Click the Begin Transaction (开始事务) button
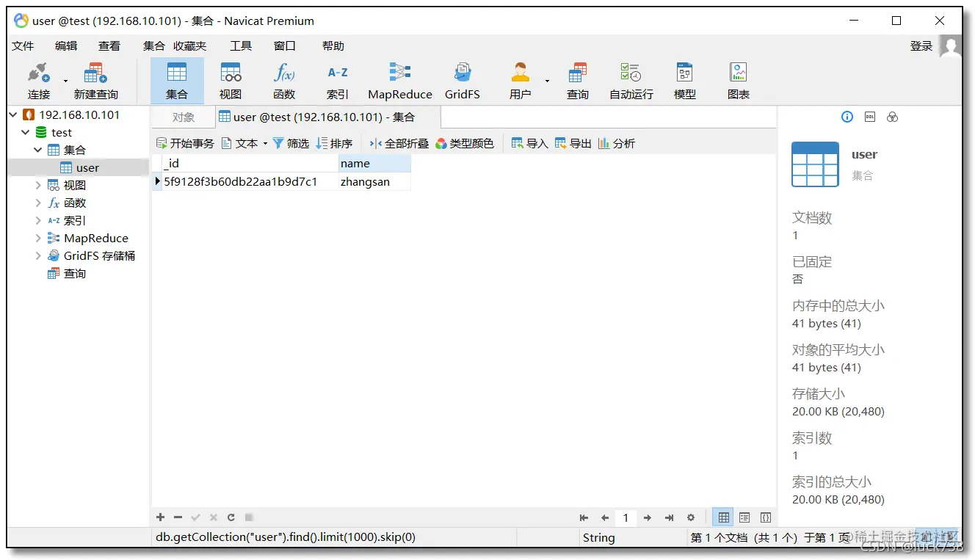 [185, 143]
